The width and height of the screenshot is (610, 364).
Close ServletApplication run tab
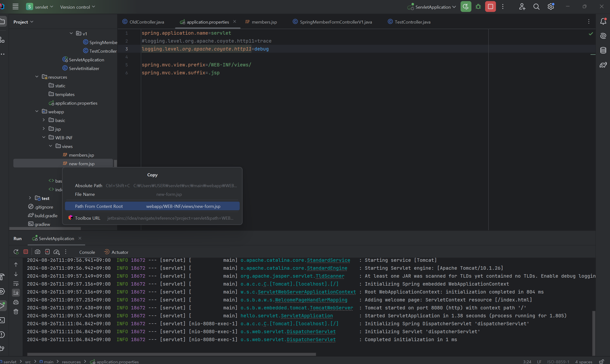[x=80, y=238]
